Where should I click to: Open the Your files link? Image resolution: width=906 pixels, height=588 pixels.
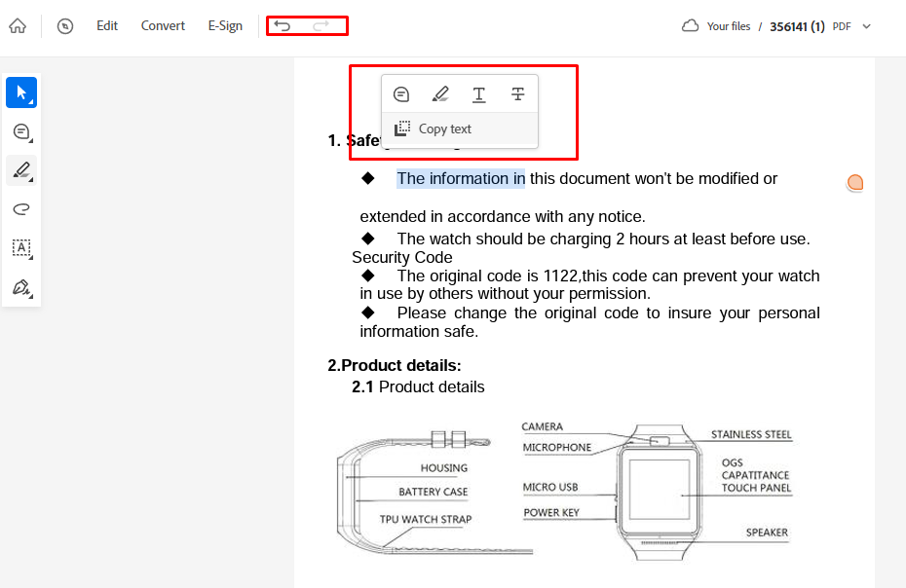(728, 26)
